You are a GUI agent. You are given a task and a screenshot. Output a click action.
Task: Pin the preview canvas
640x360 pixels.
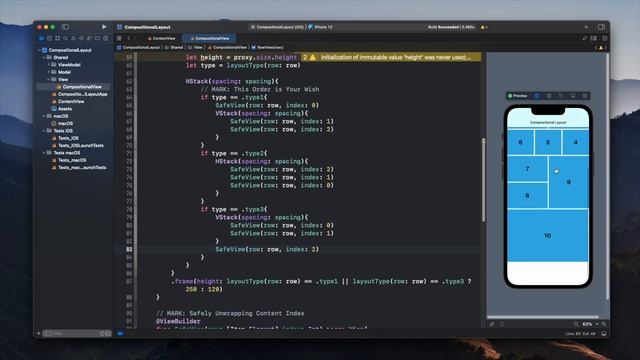(x=492, y=324)
